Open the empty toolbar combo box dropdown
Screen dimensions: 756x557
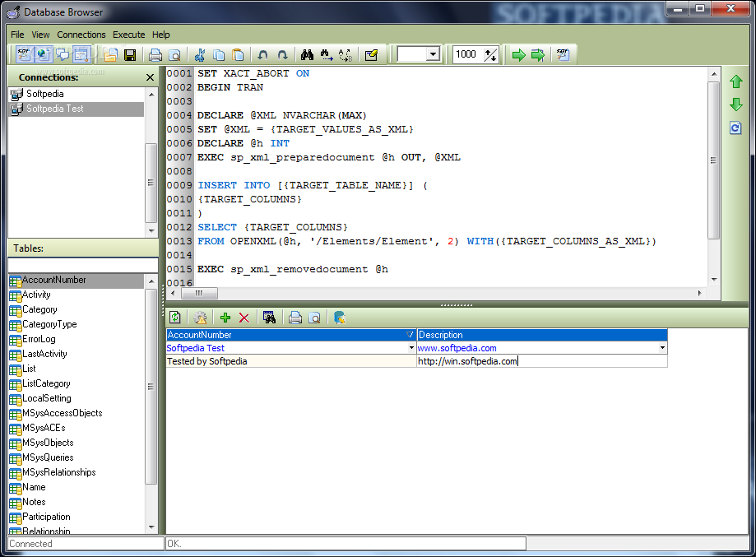(433, 54)
